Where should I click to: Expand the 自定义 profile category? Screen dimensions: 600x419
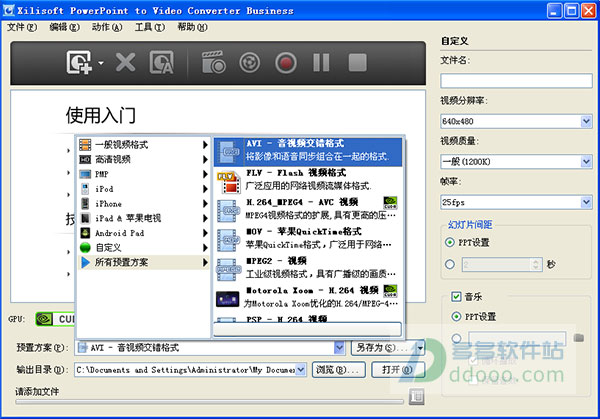143,248
